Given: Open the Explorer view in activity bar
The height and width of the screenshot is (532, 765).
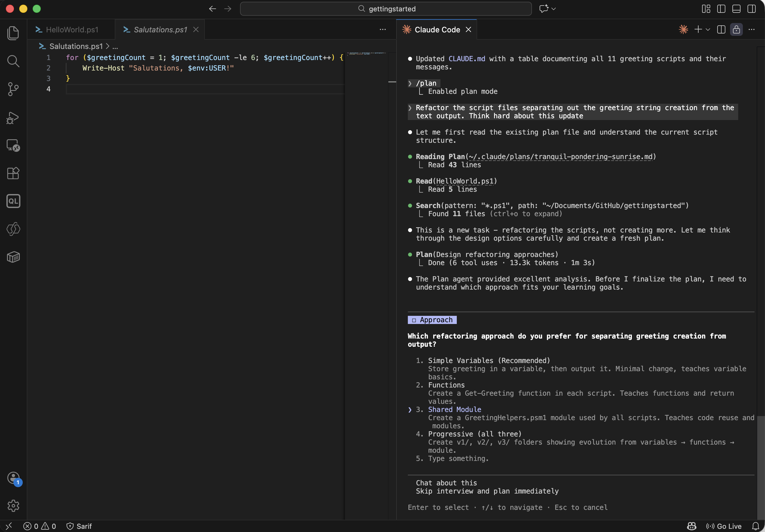Looking at the screenshot, I should [13, 33].
